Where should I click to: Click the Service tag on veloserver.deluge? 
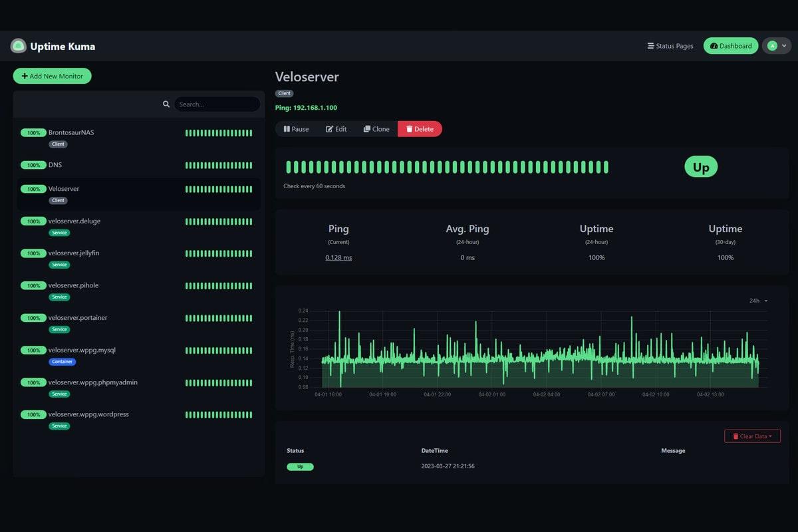coord(59,233)
